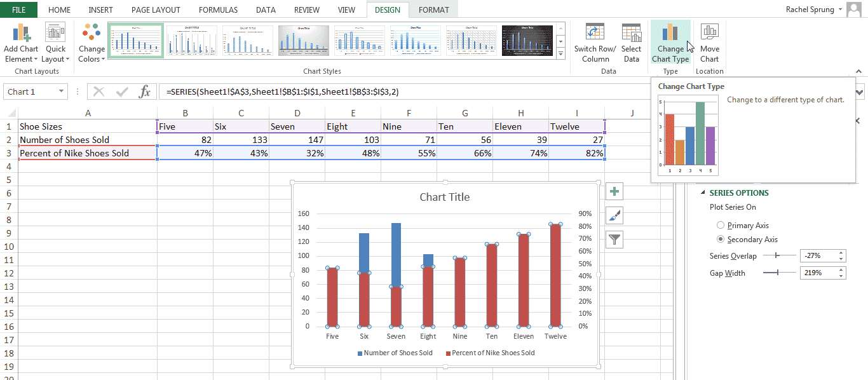Open the Select Data tool
The image size is (868, 380).
pyautogui.click(x=631, y=33)
